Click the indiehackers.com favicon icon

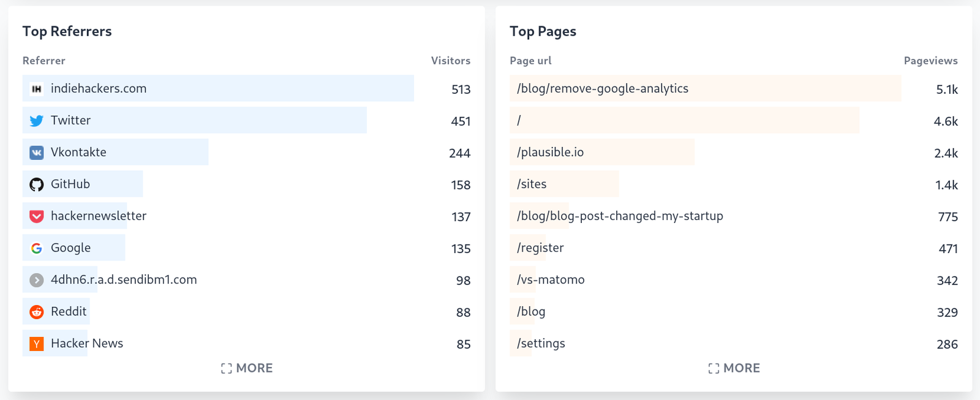pyautogui.click(x=37, y=88)
